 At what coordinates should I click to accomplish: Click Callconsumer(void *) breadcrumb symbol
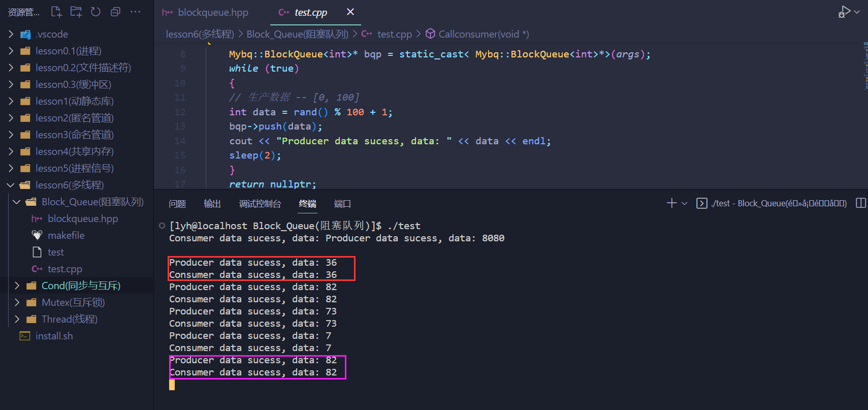[484, 34]
